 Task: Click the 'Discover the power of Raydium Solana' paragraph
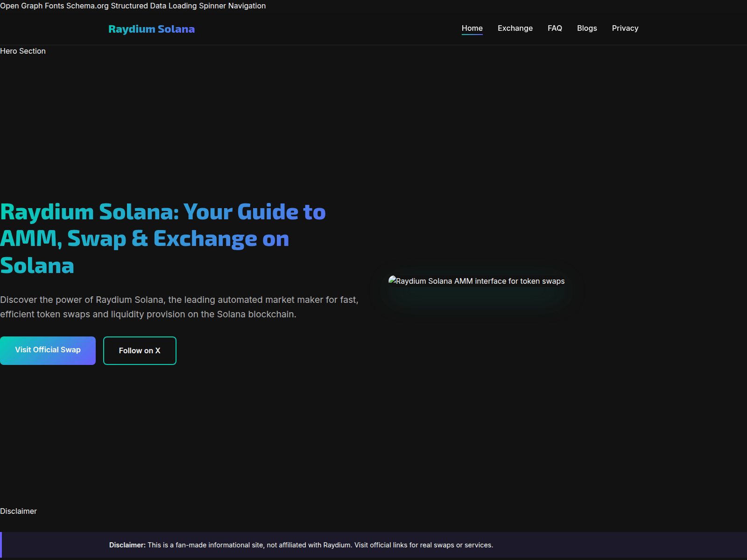[179, 307]
